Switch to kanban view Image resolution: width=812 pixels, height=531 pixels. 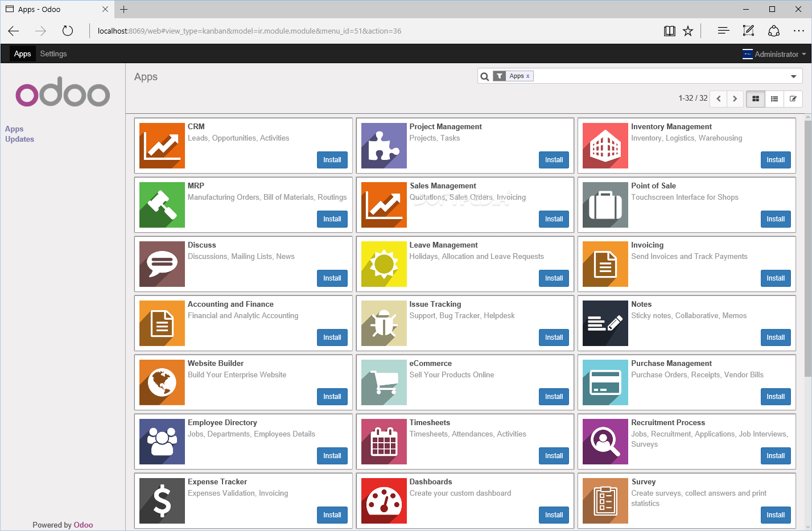(755, 98)
